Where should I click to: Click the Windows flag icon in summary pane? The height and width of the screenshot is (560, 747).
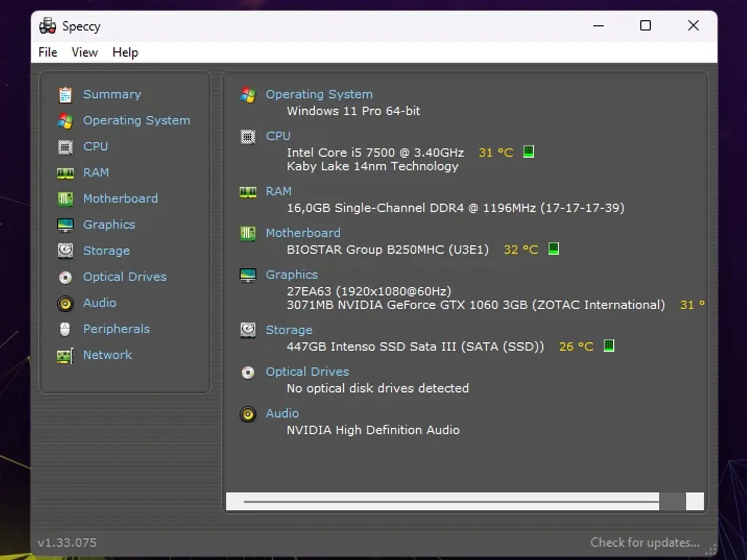coord(248,95)
